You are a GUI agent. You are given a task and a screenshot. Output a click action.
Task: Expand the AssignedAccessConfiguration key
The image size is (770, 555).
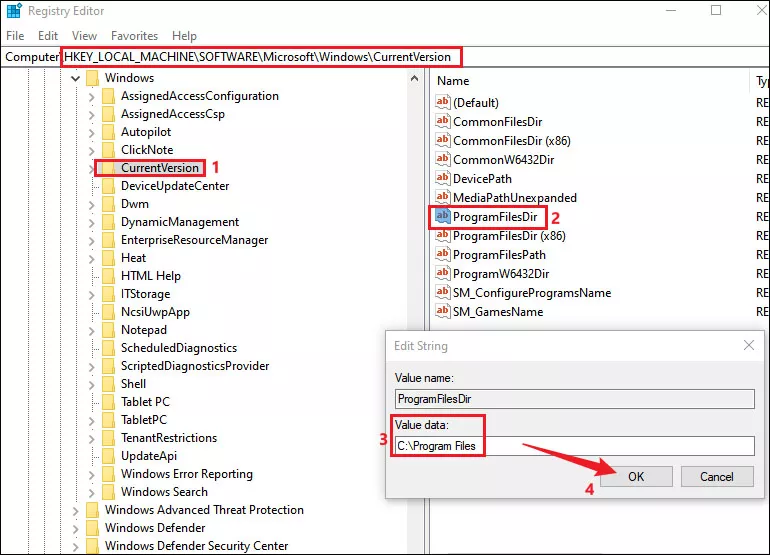91,97
